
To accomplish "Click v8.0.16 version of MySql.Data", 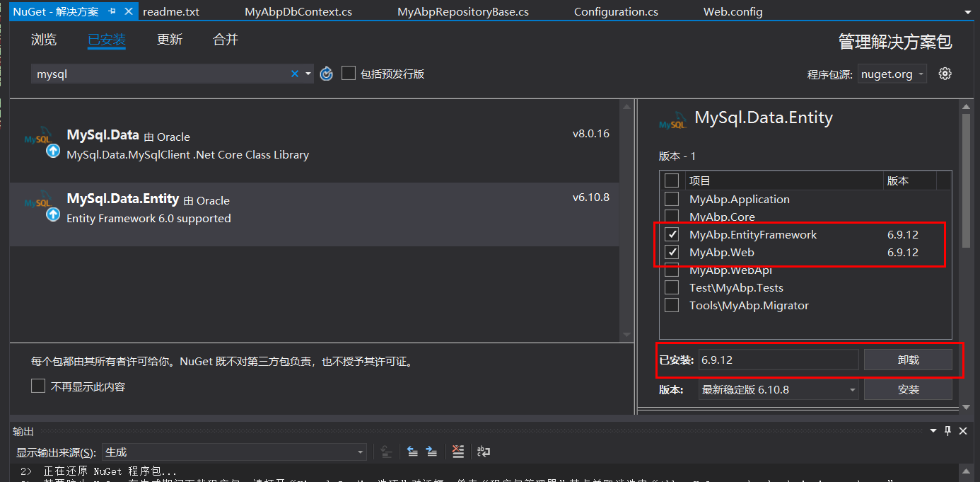I will pos(591,133).
